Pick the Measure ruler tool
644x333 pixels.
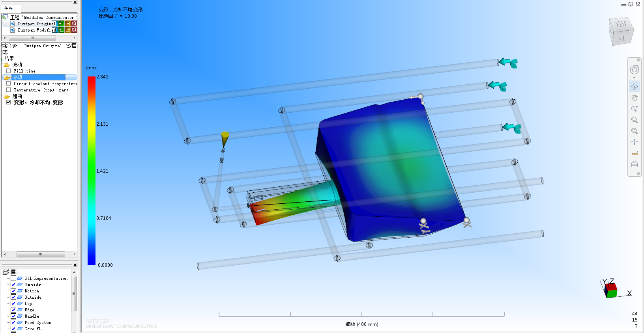tap(634, 153)
